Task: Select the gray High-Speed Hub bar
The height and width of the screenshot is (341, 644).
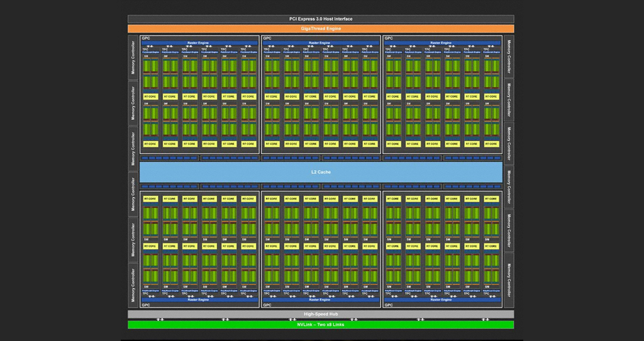Action: [x=321, y=315]
